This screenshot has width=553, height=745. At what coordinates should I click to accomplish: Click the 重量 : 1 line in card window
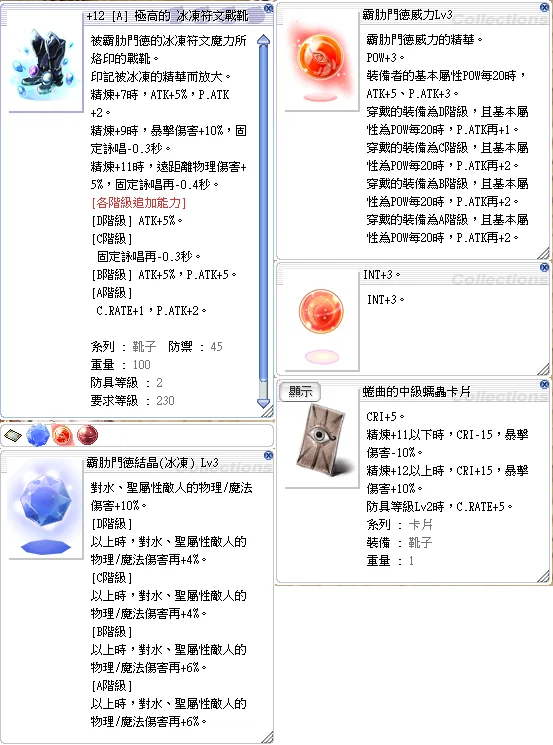(390, 561)
